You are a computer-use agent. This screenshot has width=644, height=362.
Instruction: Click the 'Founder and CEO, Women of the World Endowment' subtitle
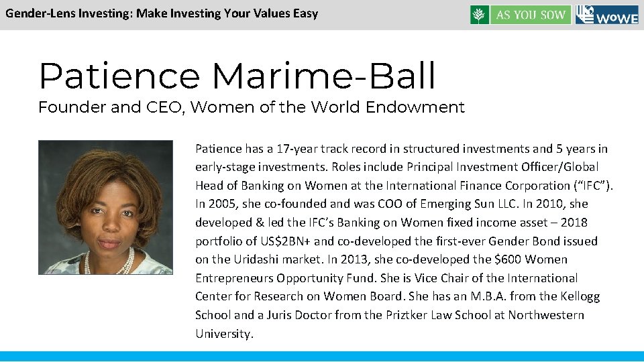[252, 107]
